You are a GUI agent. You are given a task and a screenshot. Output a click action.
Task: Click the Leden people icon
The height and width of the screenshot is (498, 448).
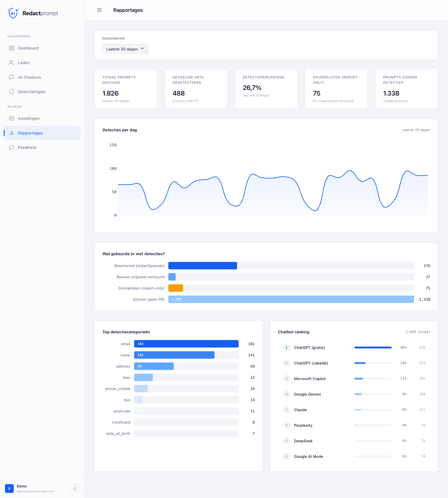point(12,63)
